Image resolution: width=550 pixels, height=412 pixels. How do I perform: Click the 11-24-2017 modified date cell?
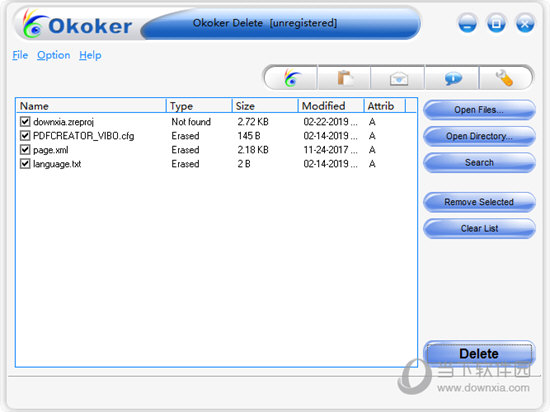[x=330, y=150]
